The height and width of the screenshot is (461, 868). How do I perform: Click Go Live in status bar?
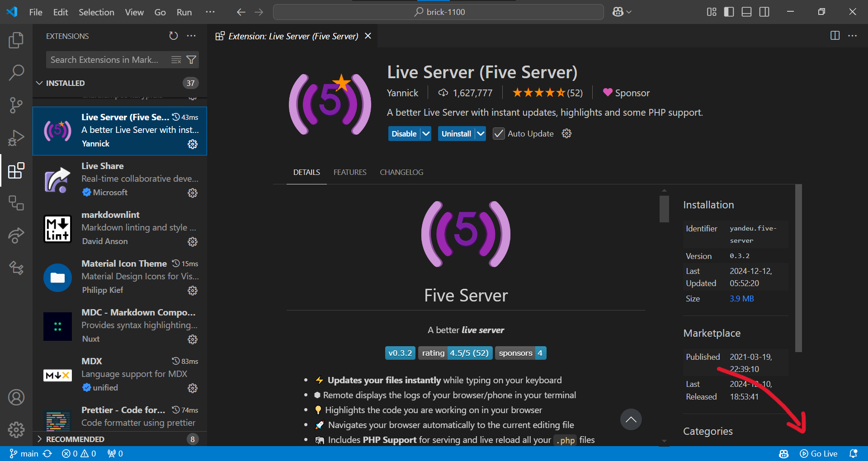click(819, 453)
